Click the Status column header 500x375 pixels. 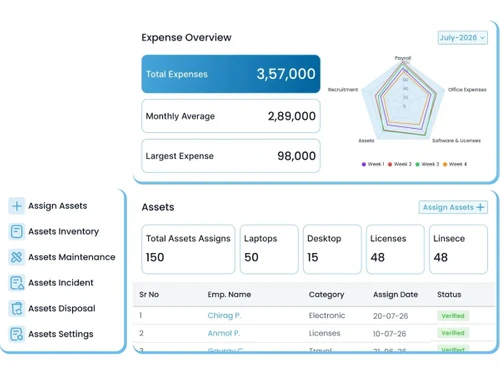coord(449,295)
